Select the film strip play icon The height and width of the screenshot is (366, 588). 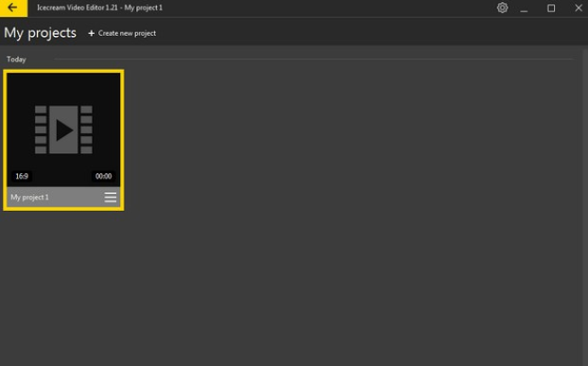coord(63,130)
